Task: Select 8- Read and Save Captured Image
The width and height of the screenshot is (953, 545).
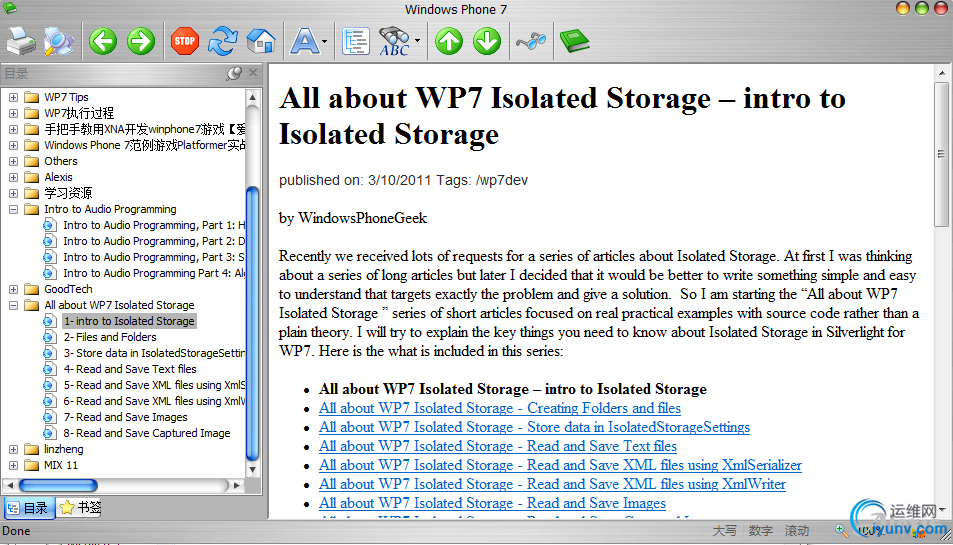Action: click(146, 433)
